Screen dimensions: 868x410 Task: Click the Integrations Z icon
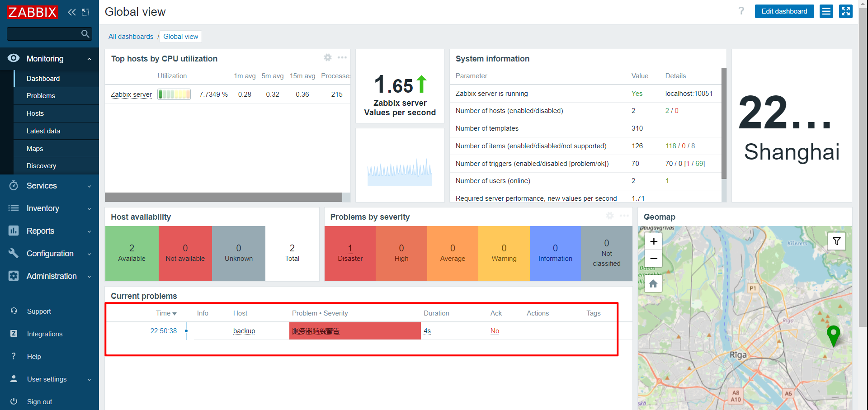[14, 334]
